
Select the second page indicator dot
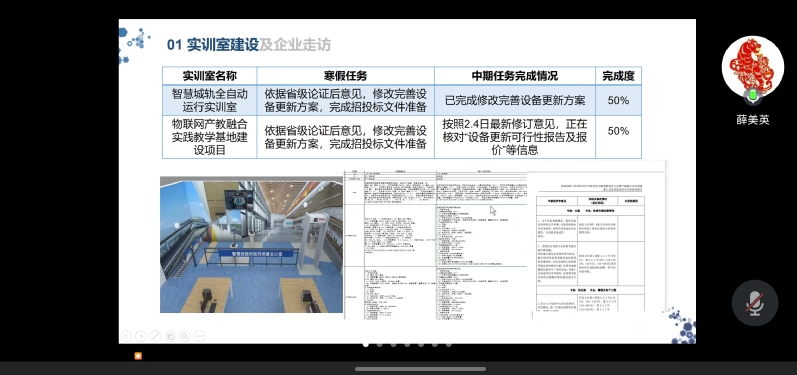[x=379, y=345]
